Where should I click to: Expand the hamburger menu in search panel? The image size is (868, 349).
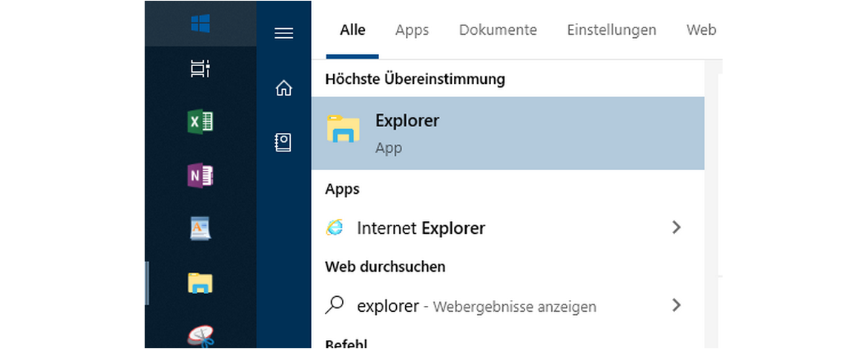[283, 33]
